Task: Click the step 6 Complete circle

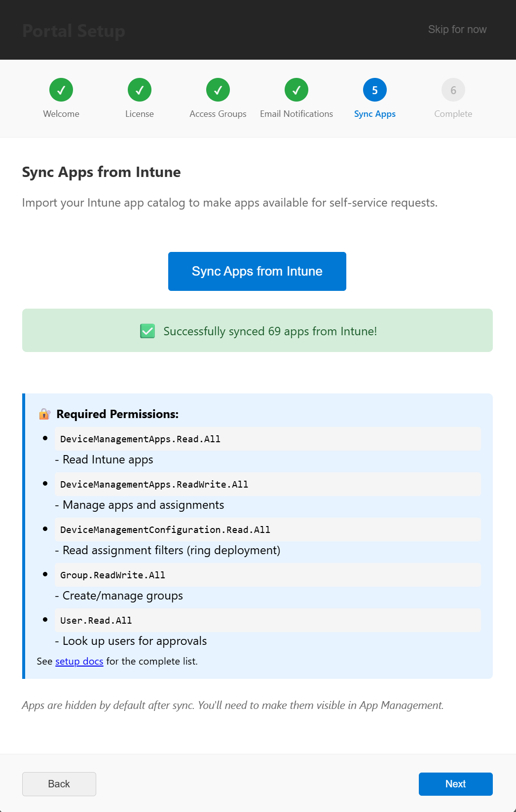Action: pyautogui.click(x=453, y=90)
